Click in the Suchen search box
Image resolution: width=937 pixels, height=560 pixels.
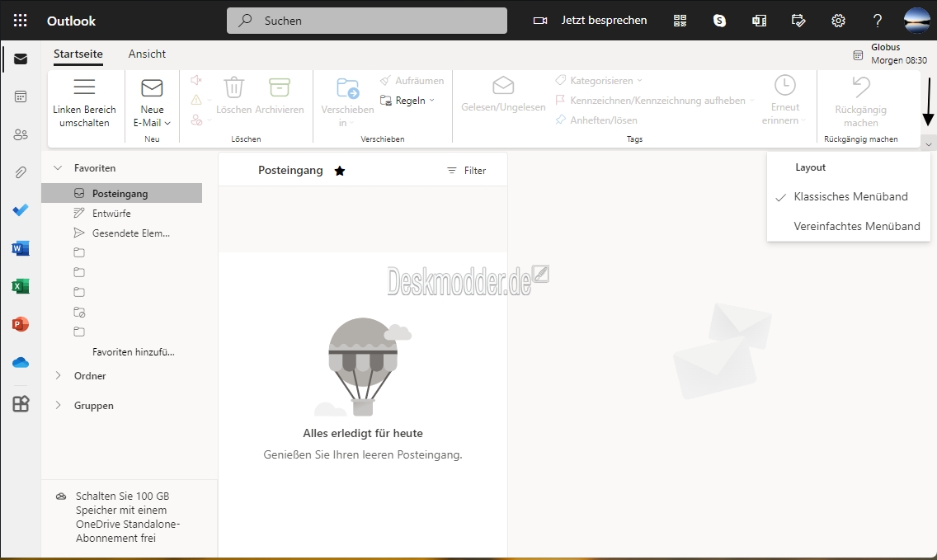point(367,21)
